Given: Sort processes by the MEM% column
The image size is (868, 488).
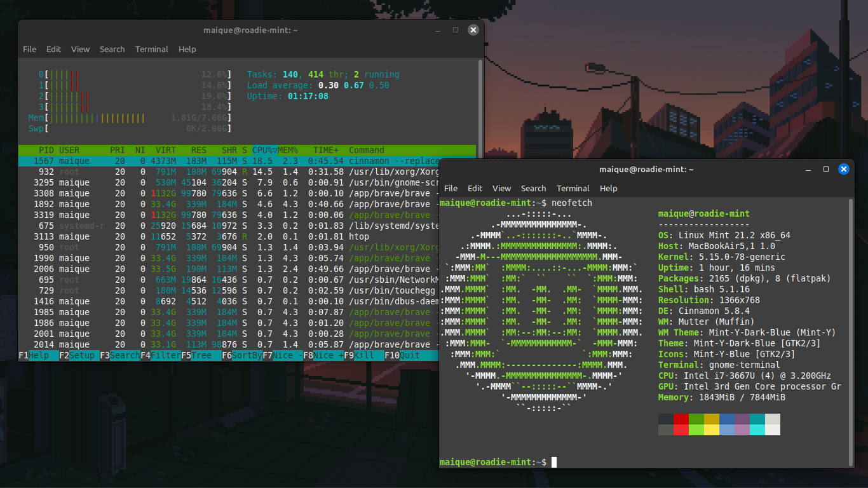Looking at the screenshot, I should pyautogui.click(x=287, y=150).
